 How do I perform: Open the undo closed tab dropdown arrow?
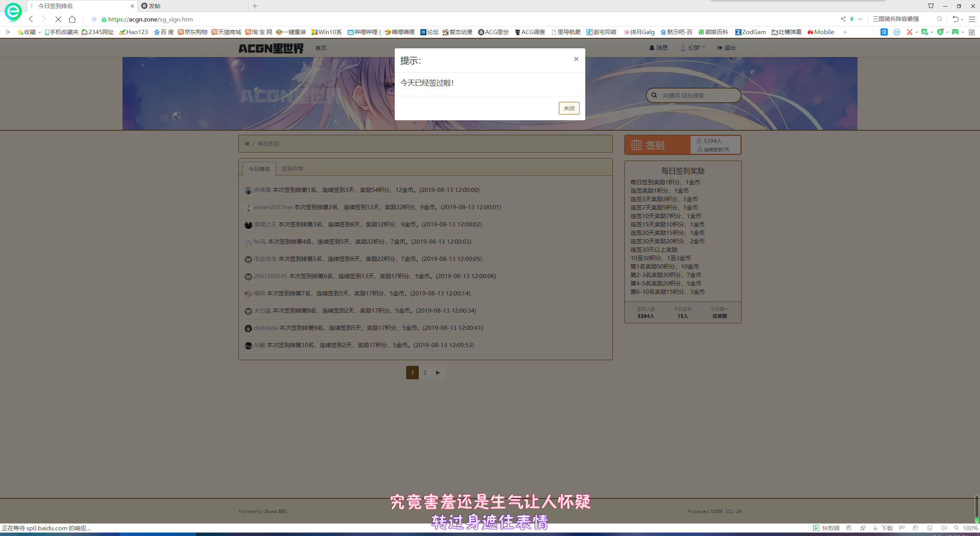[962, 20]
